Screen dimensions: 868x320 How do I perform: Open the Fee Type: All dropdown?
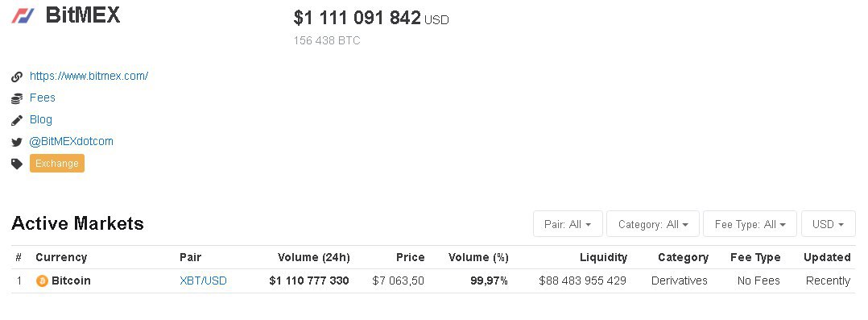tap(750, 224)
